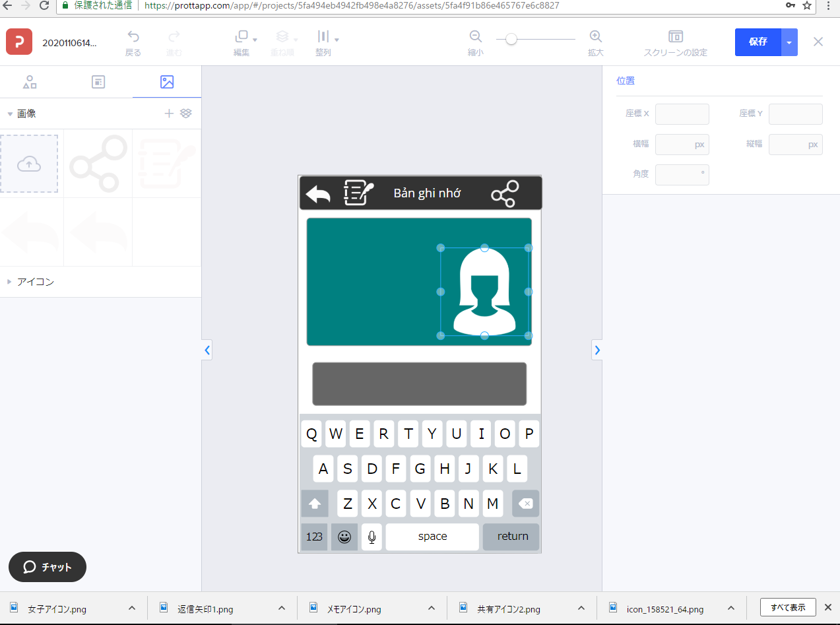
Task: Select the second reply arrow thumbnail
Action: pyautogui.click(x=98, y=232)
